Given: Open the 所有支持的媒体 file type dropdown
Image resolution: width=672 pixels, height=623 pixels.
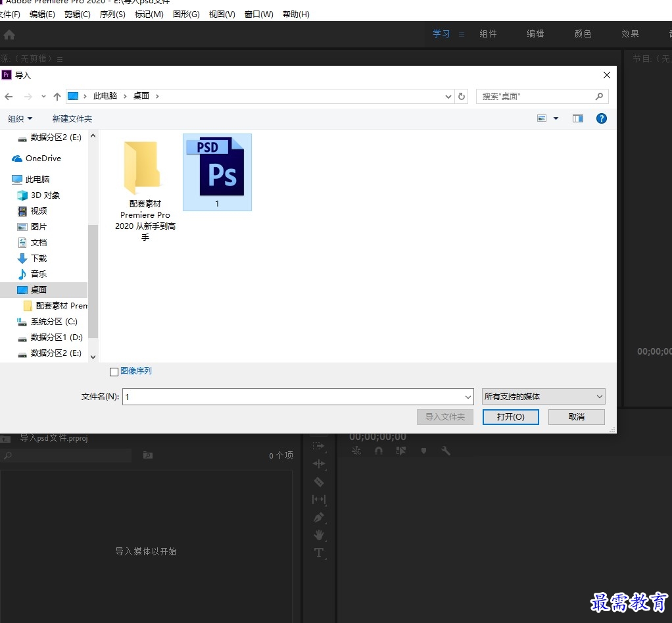Looking at the screenshot, I should point(543,397).
